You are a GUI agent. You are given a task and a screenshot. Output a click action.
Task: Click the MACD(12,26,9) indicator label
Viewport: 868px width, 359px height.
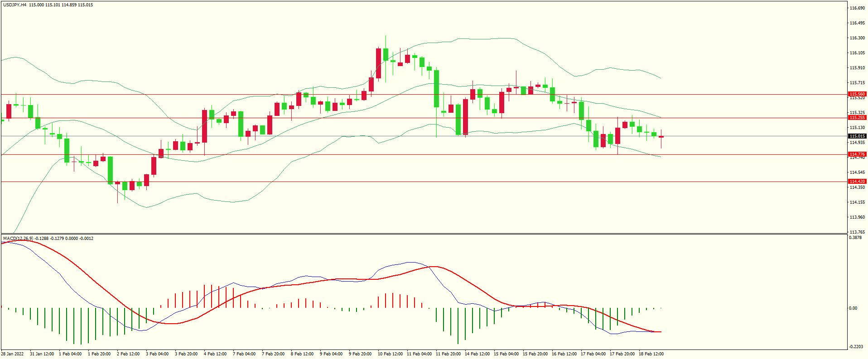click(x=18, y=238)
